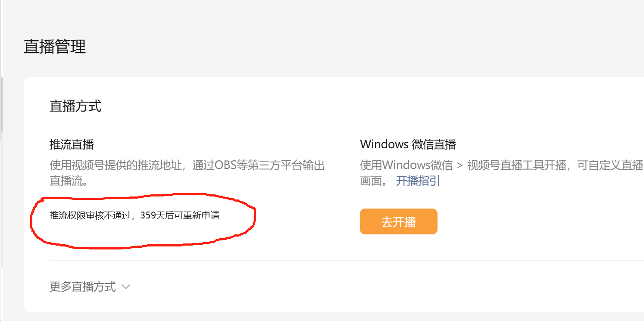Click the 359天后可重新申请 notice text

180,215
